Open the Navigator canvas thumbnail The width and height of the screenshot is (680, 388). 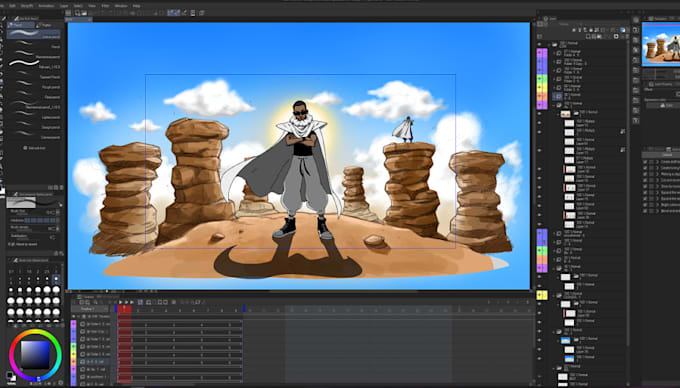[x=661, y=44]
